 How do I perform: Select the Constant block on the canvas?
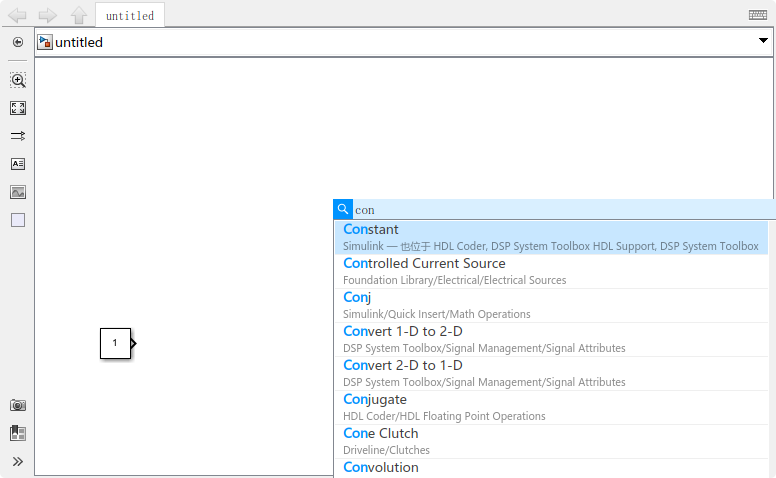pos(115,343)
